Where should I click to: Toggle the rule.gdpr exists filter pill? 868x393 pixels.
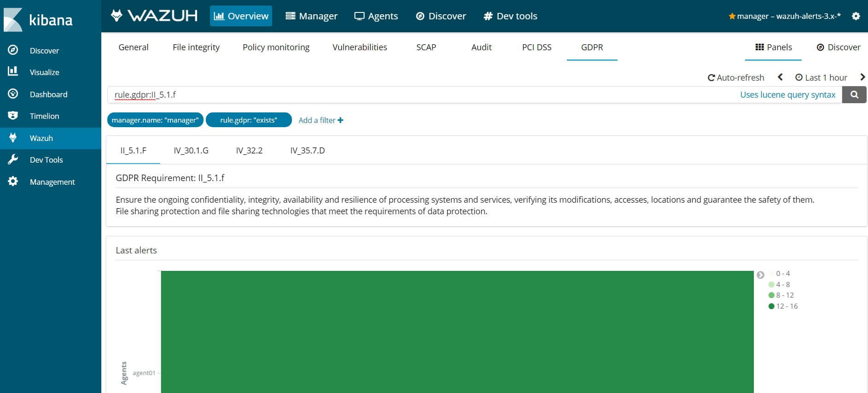tap(249, 120)
